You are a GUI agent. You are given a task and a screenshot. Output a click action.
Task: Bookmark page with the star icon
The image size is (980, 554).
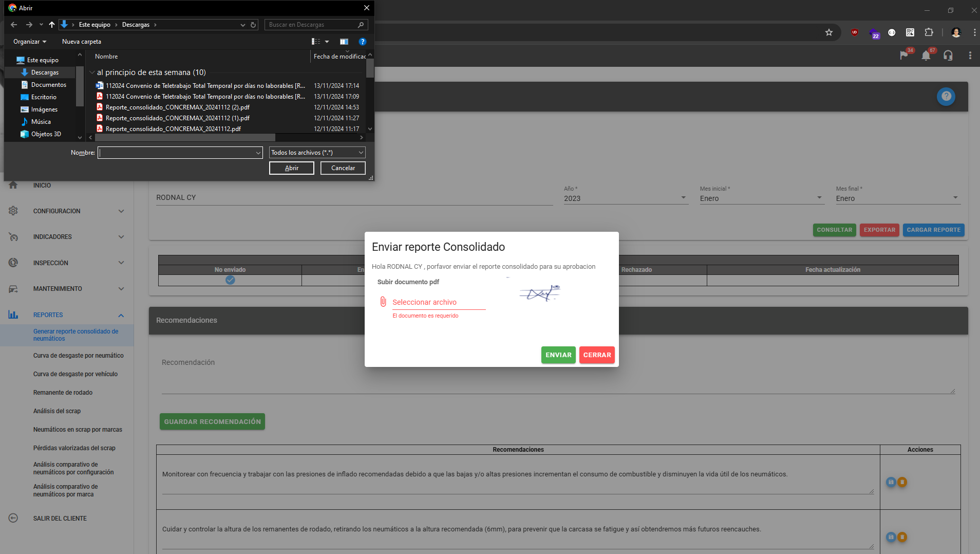point(828,32)
